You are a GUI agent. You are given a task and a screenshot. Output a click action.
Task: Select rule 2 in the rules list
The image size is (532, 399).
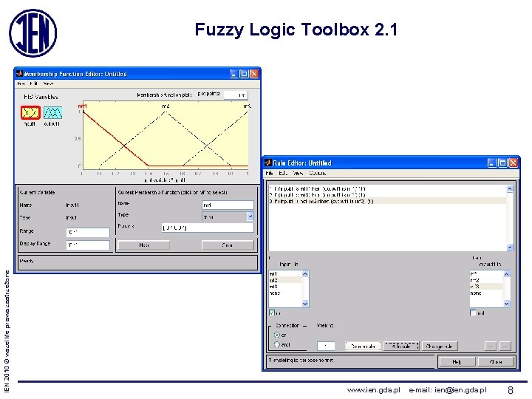pyautogui.click(x=387, y=195)
